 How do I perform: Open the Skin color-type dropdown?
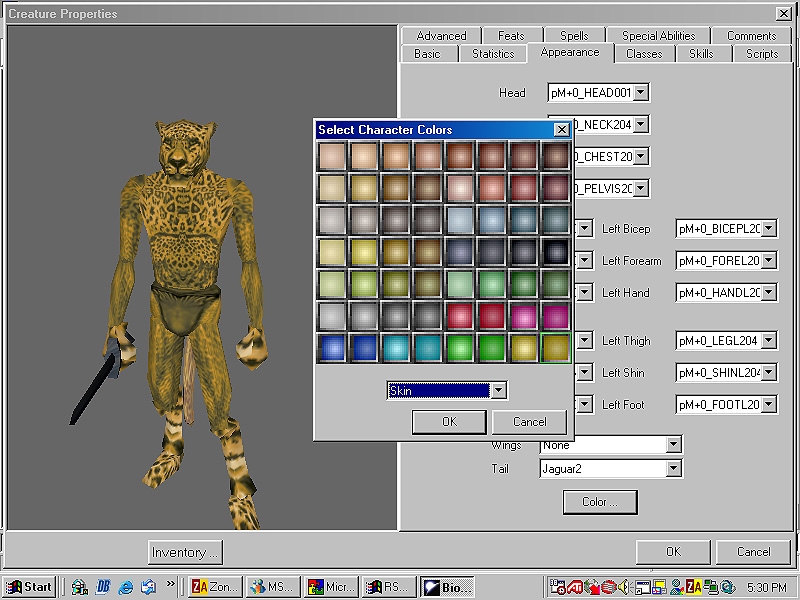[498, 391]
